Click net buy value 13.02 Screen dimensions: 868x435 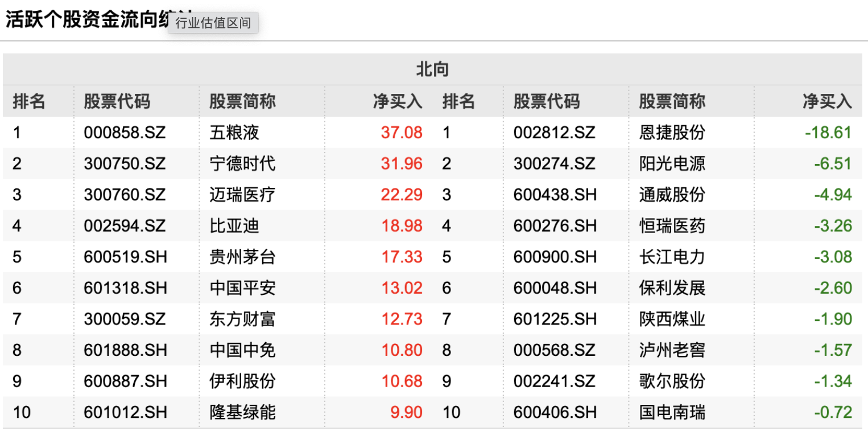pos(402,288)
